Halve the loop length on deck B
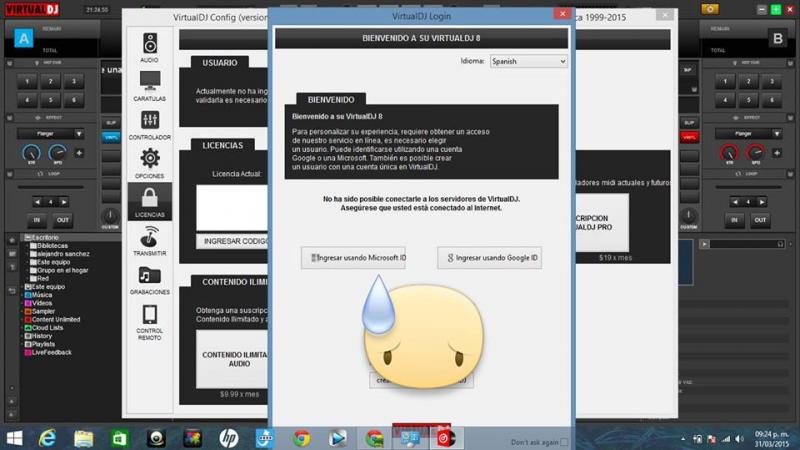Image resolution: width=800 pixels, height=450 pixels. 735,202
